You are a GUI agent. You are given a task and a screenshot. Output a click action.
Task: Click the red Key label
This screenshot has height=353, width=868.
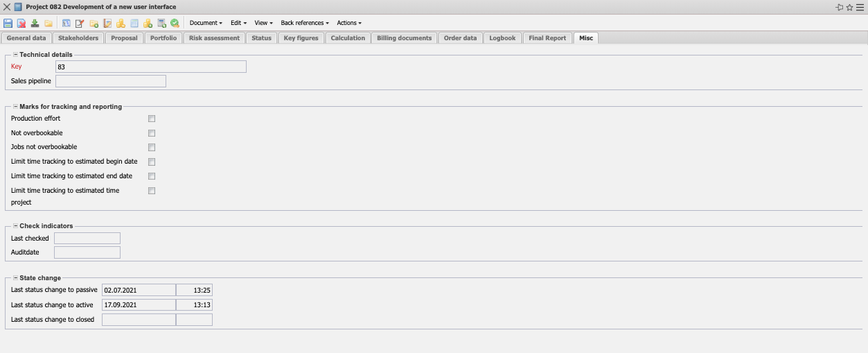17,67
